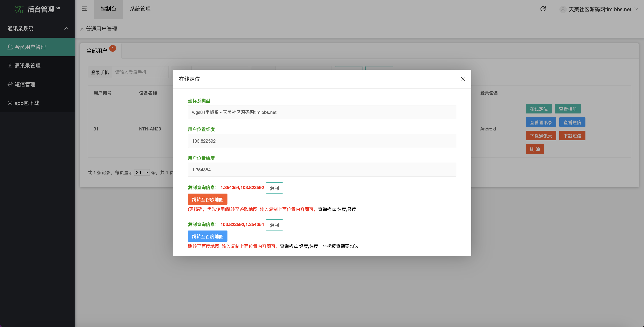Viewport: 644px width, 327px height.
Task: Click 跳转至谷歌地图 button
Action: [x=208, y=199]
